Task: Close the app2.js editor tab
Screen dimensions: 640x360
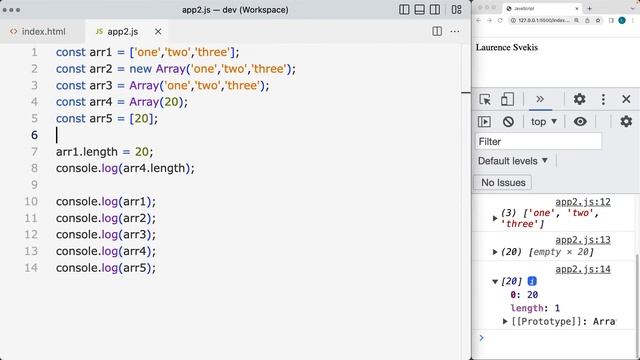Action: [x=158, y=31]
